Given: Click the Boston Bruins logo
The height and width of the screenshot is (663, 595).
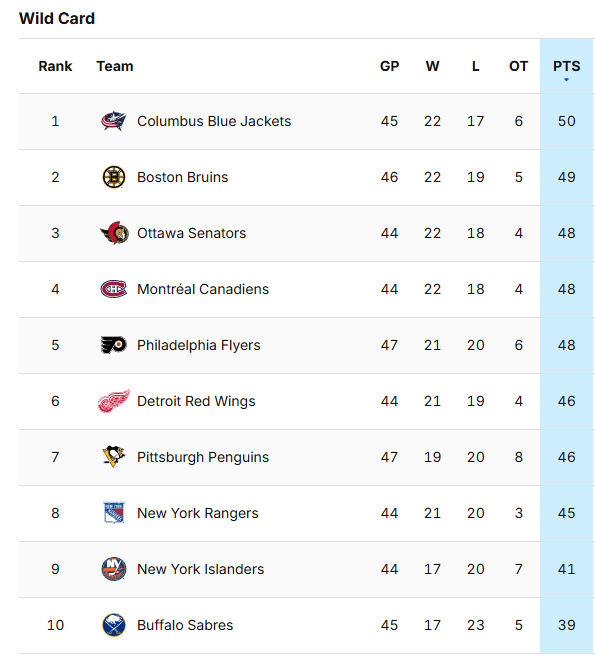Looking at the screenshot, I should 114,177.
